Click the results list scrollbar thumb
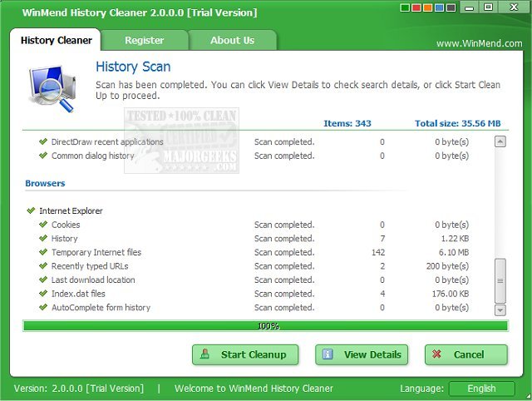 coord(500,281)
